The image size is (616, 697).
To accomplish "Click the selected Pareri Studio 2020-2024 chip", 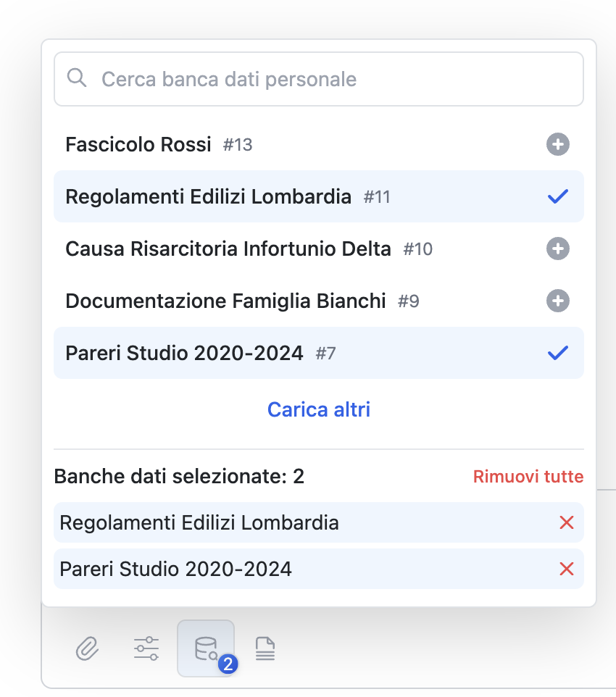I will tap(176, 569).
